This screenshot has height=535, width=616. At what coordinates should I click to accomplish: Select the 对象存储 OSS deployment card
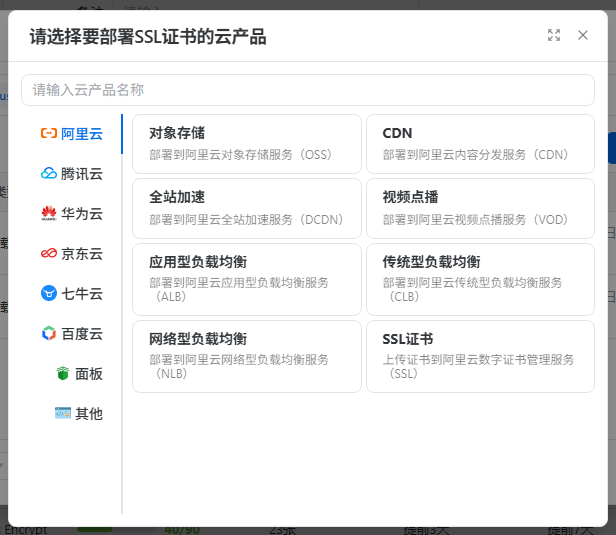tap(246, 143)
